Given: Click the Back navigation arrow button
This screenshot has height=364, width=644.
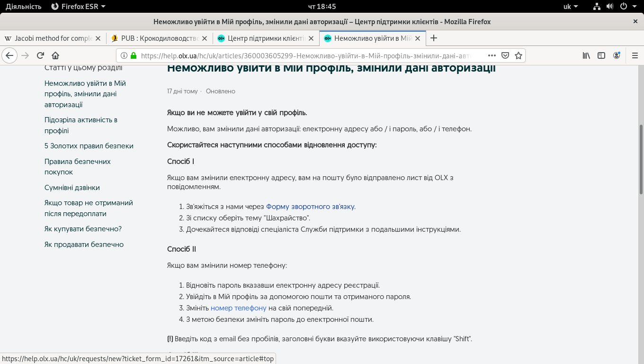Looking at the screenshot, I should point(9,55).
